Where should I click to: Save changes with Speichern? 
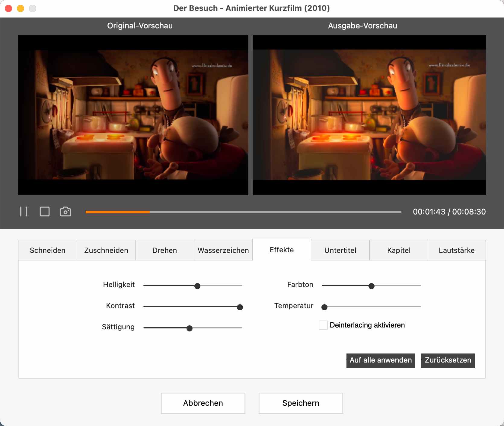click(x=301, y=403)
